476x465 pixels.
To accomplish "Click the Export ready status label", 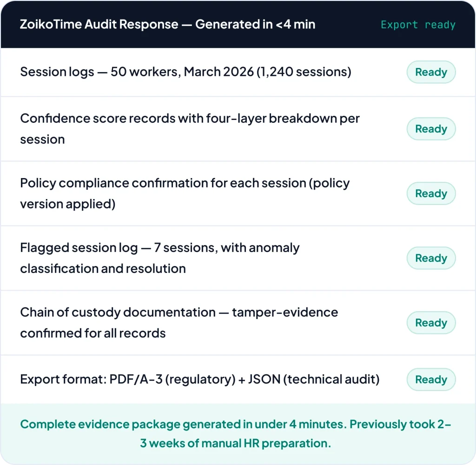I will [x=418, y=25].
